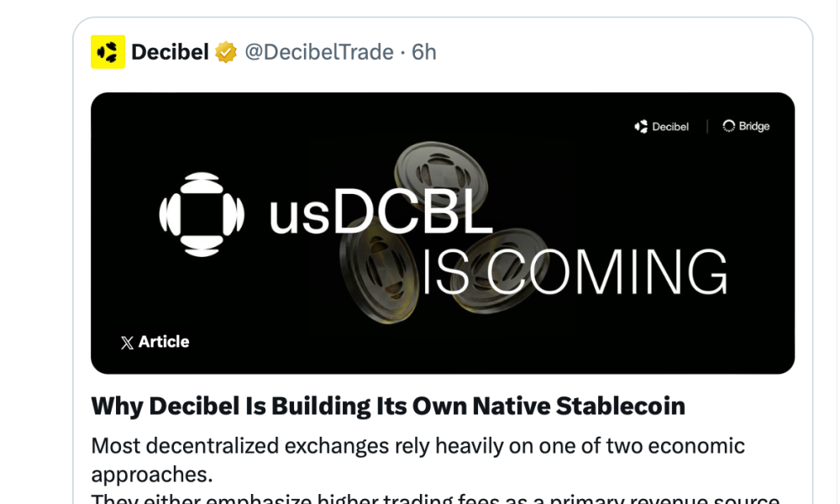
Task: Select the Article label on the image
Action: [x=165, y=342]
